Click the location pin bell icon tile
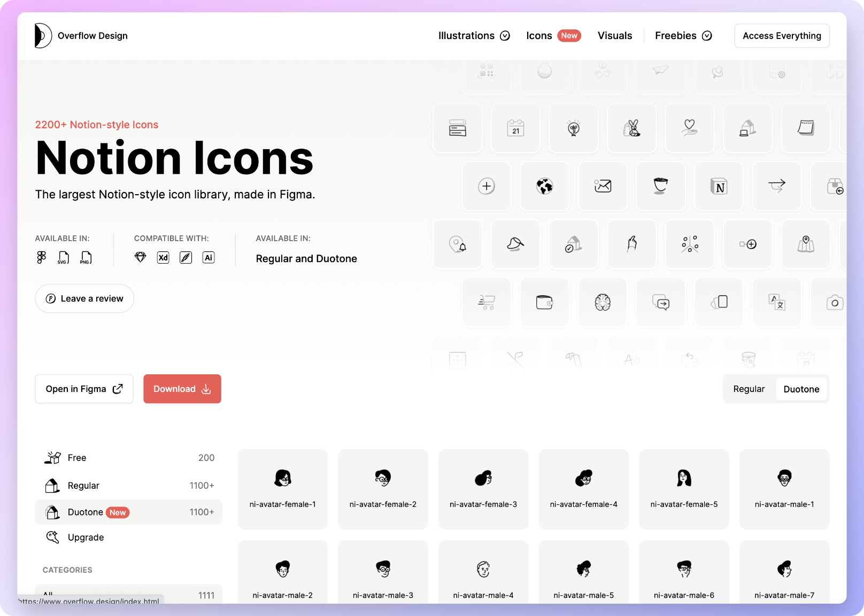The height and width of the screenshot is (616, 864). [x=458, y=244]
